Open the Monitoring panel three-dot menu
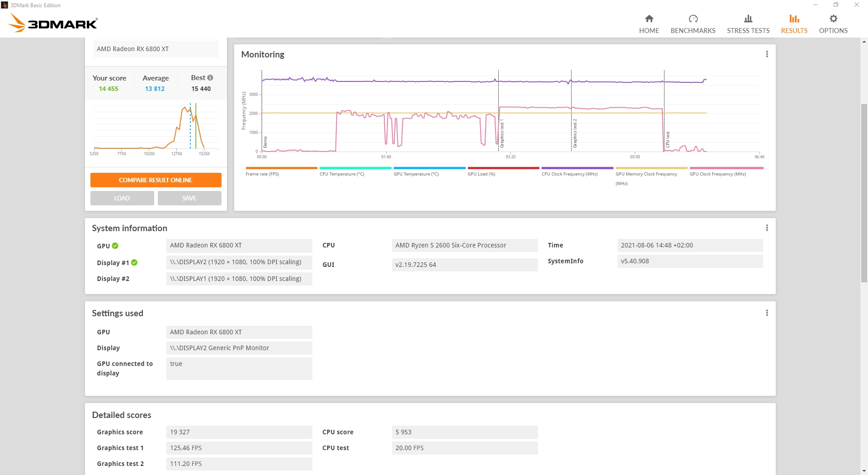Image resolution: width=868 pixels, height=475 pixels. click(767, 54)
